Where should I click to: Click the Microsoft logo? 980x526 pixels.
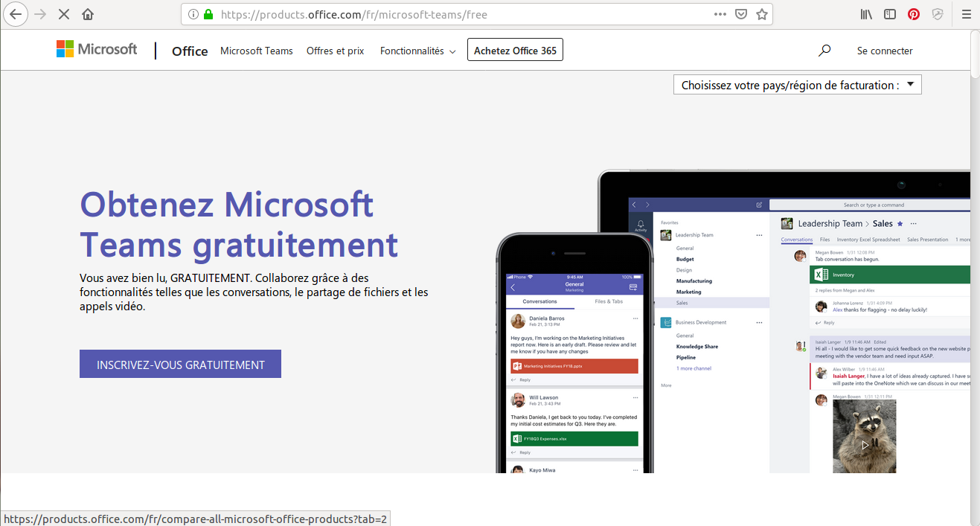click(97, 49)
